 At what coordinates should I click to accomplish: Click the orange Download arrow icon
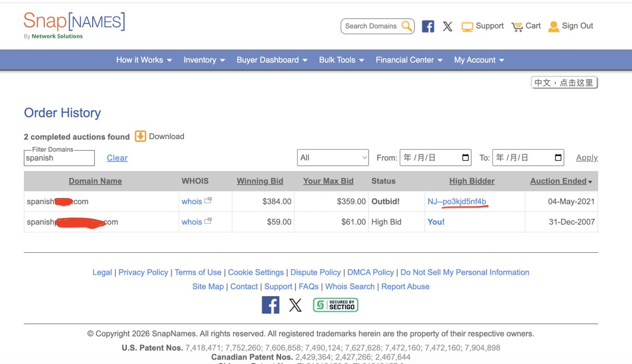(x=140, y=136)
